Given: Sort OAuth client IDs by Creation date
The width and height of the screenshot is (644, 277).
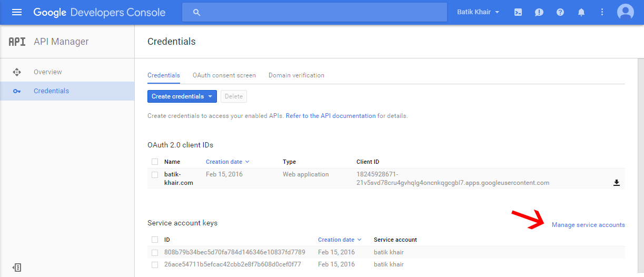Looking at the screenshot, I should [227, 162].
